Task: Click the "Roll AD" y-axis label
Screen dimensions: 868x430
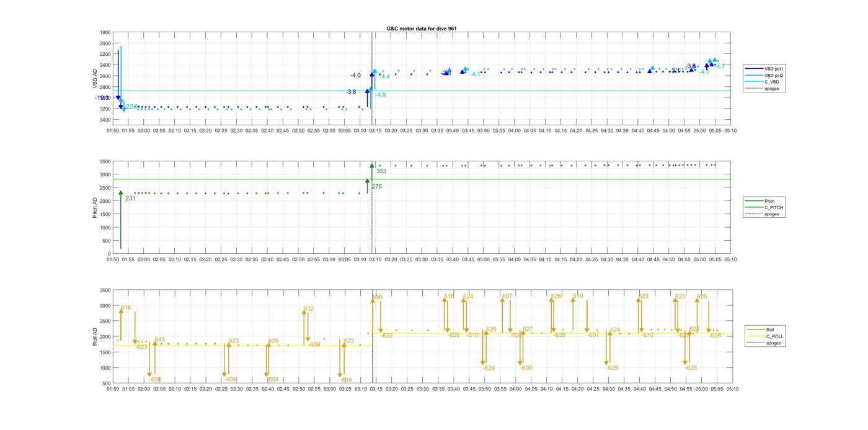Action: (x=95, y=336)
